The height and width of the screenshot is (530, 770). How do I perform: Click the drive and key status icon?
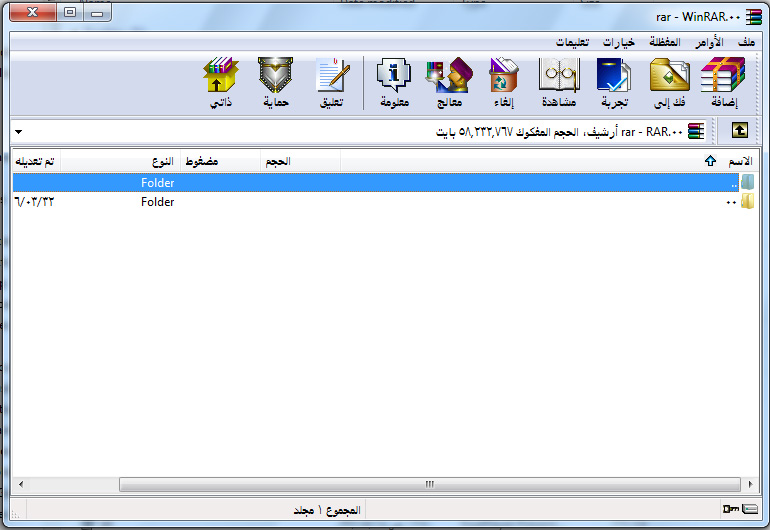coord(740,508)
